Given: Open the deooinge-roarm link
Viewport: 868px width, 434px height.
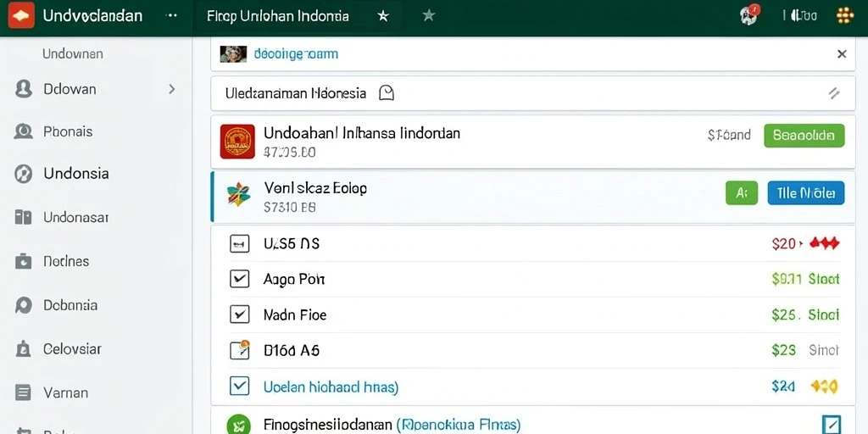Looking at the screenshot, I should tap(296, 54).
